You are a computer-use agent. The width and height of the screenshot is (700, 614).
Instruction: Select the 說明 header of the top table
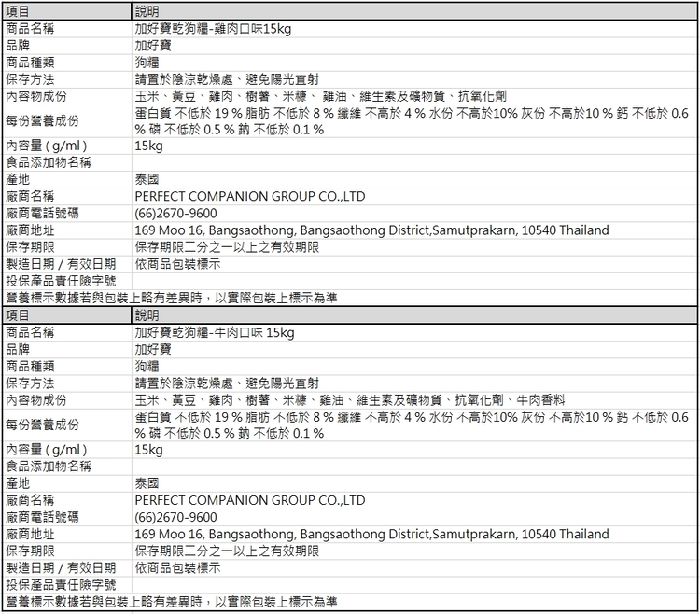point(147,11)
